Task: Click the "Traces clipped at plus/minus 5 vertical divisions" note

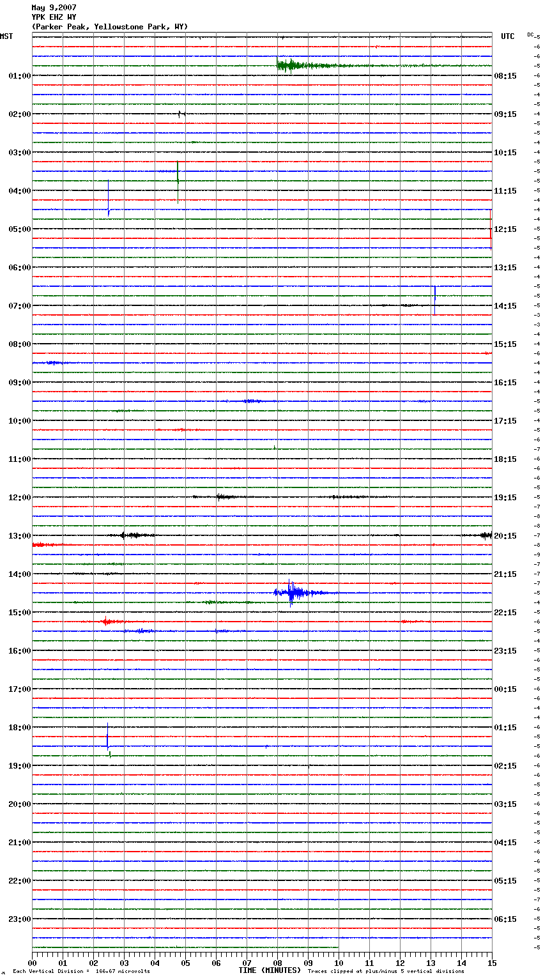Action: tap(386, 971)
